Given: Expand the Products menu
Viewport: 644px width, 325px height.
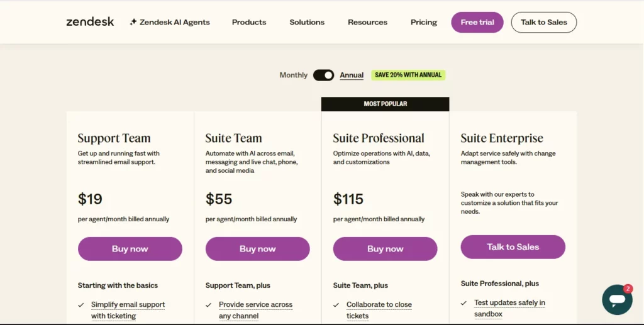Looking at the screenshot, I should click(x=249, y=22).
